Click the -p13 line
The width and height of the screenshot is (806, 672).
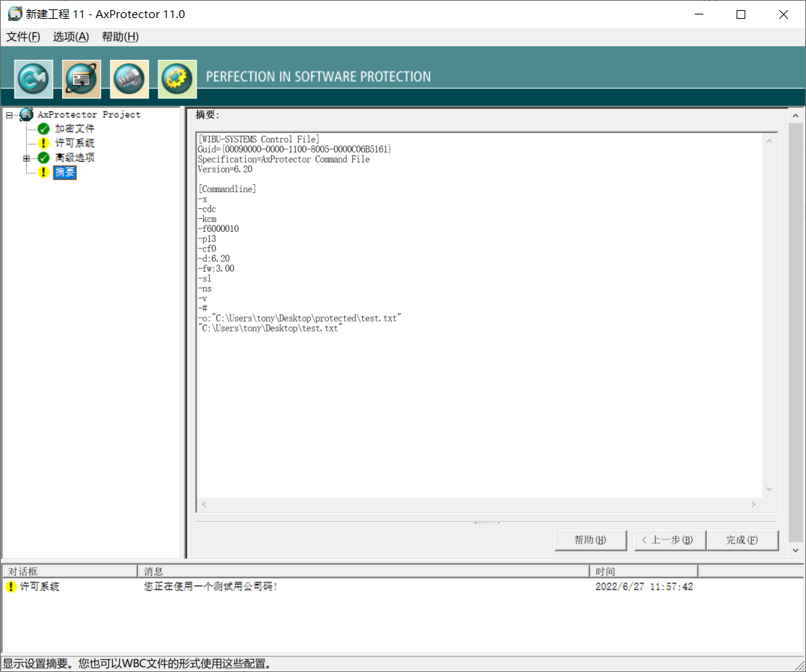pos(207,239)
